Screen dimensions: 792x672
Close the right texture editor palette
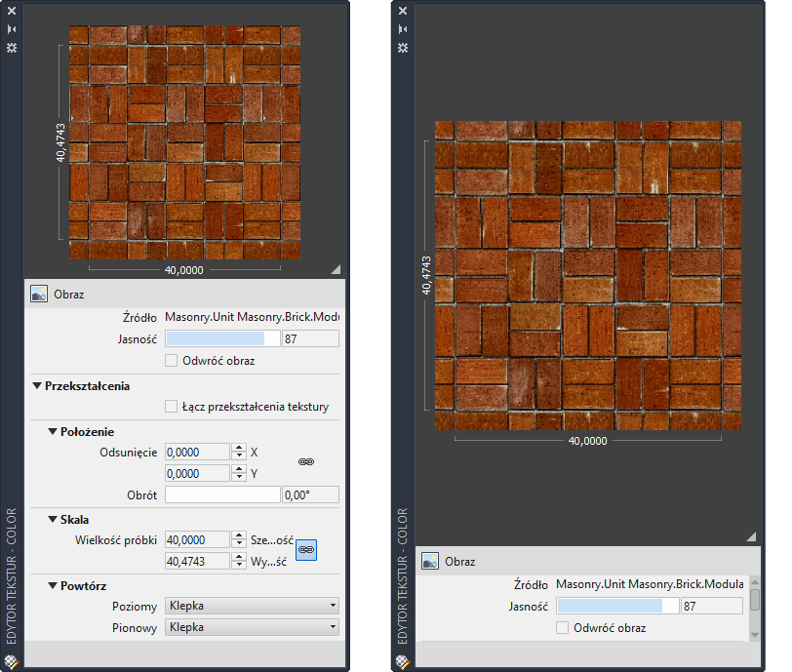pyautogui.click(x=403, y=12)
